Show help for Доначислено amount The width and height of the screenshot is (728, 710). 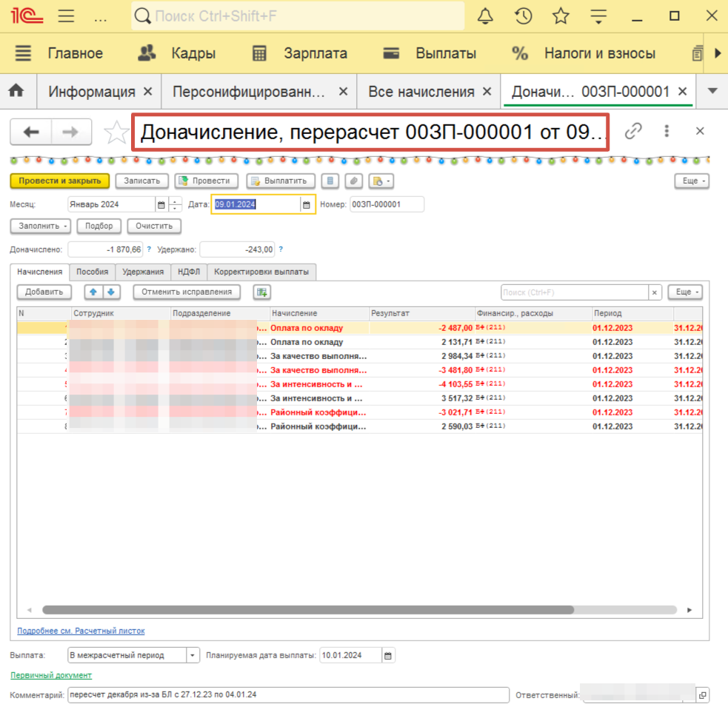[x=149, y=249]
